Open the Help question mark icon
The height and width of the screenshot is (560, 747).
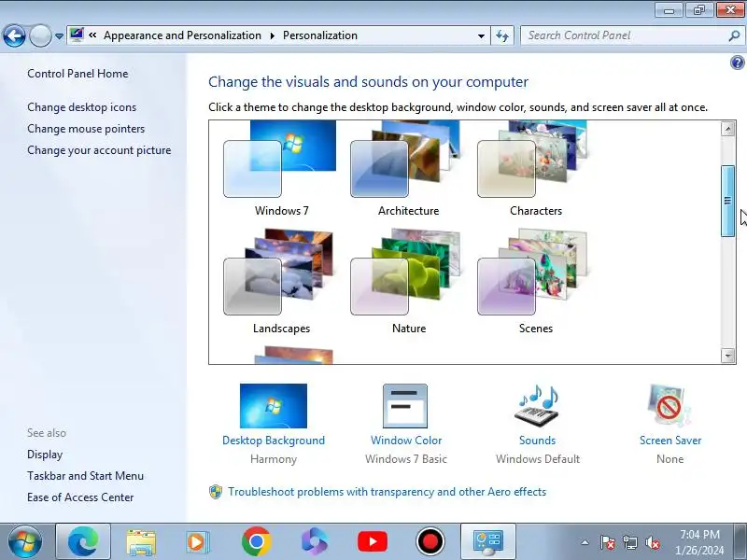(737, 63)
